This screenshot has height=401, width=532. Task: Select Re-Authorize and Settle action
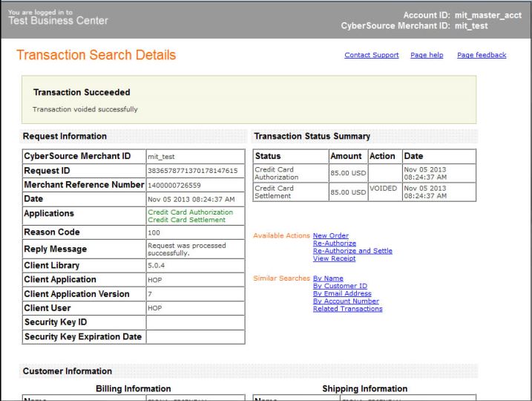pos(352,251)
